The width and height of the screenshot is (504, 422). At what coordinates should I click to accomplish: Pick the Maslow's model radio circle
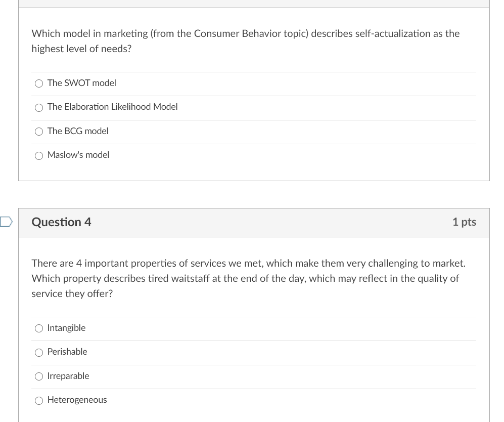click(39, 155)
